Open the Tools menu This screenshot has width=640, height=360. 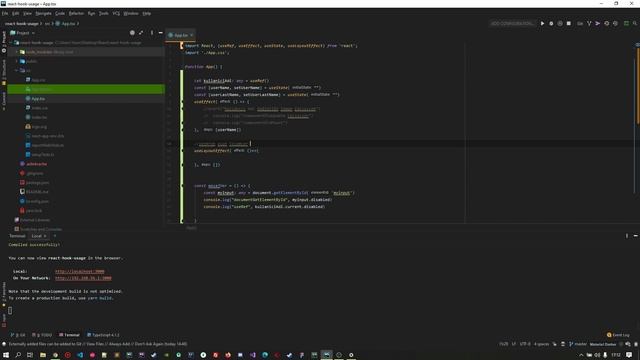(104, 13)
